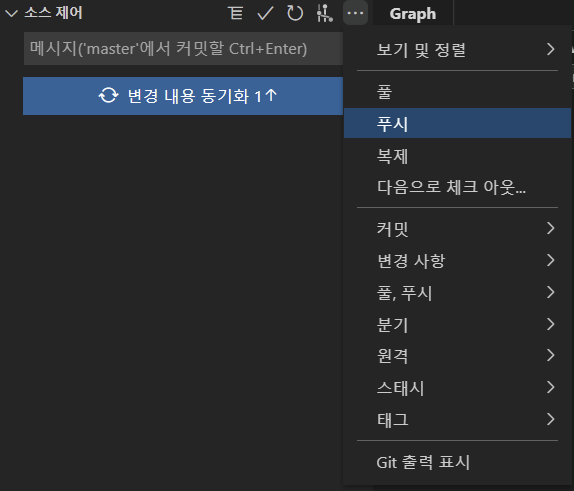Screen dimensions: 574x491
Task: Expand the 원격 submenu
Action: [457, 356]
